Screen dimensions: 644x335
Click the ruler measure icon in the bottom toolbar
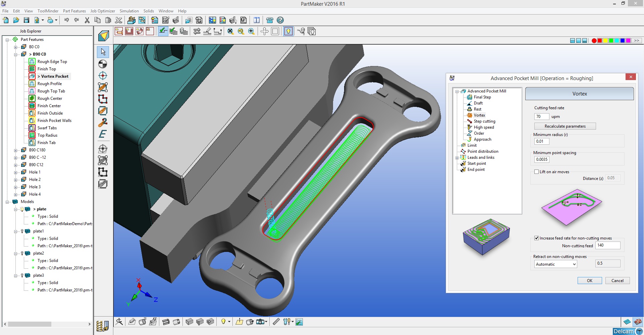coord(276,322)
